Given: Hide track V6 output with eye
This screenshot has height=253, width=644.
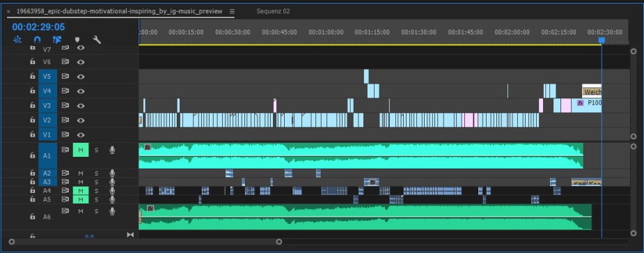Looking at the screenshot, I should pyautogui.click(x=81, y=62).
